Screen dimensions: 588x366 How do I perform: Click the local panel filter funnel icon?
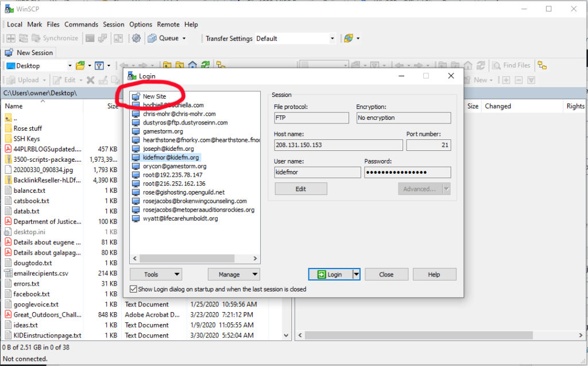99,66
